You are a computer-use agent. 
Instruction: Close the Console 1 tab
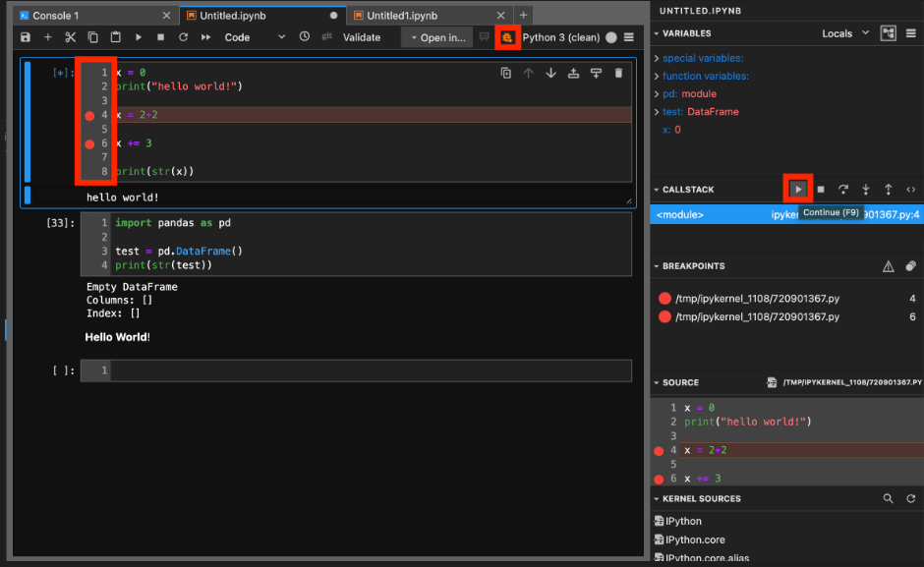tap(166, 16)
